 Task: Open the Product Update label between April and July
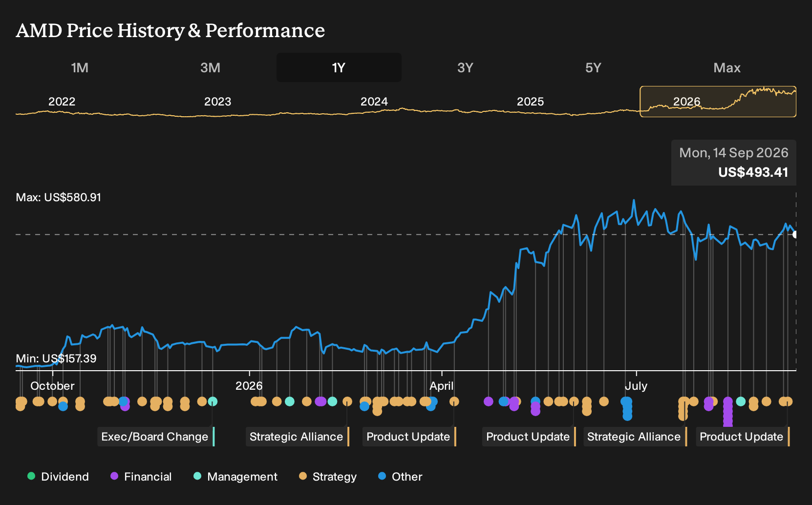click(x=529, y=437)
